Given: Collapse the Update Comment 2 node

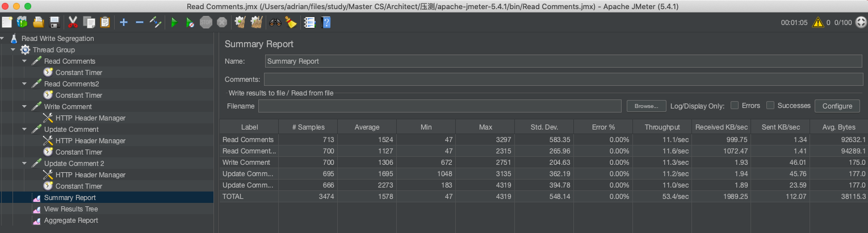Looking at the screenshot, I should coord(24,164).
